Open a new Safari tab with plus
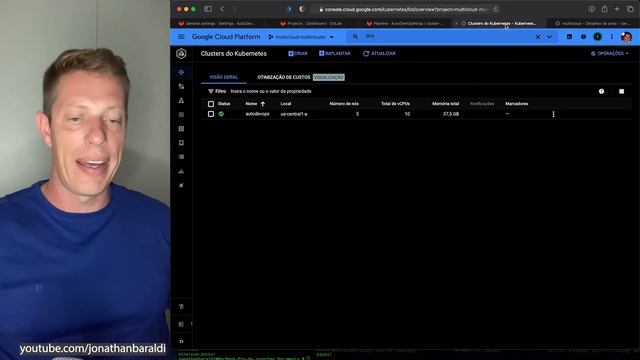 pyautogui.click(x=617, y=9)
